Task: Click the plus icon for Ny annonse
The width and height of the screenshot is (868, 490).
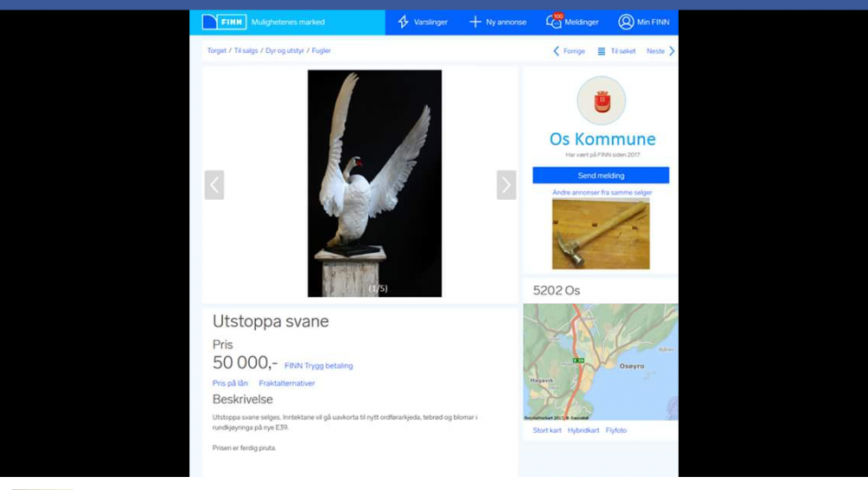Action: click(475, 23)
